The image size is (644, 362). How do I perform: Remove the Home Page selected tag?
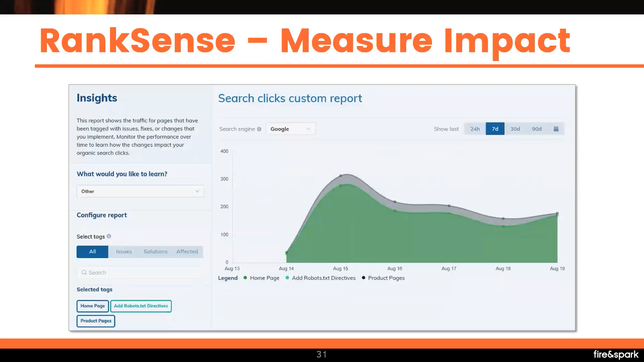[92, 306]
